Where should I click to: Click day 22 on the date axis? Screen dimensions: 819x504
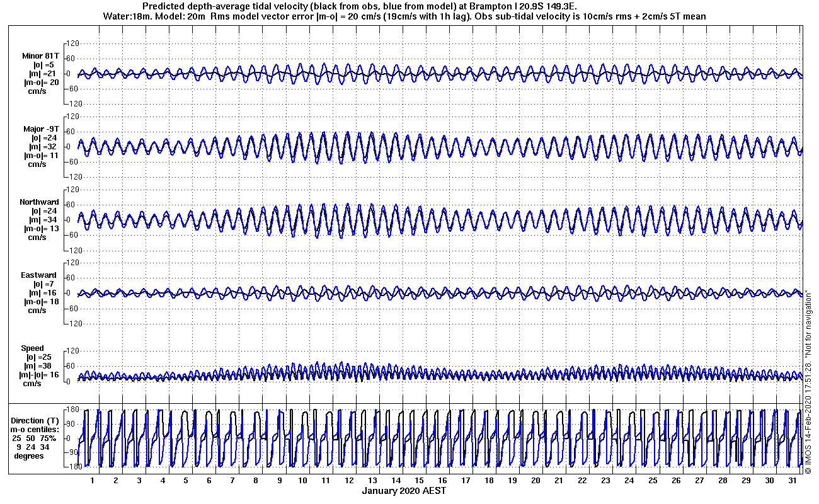tap(582, 481)
